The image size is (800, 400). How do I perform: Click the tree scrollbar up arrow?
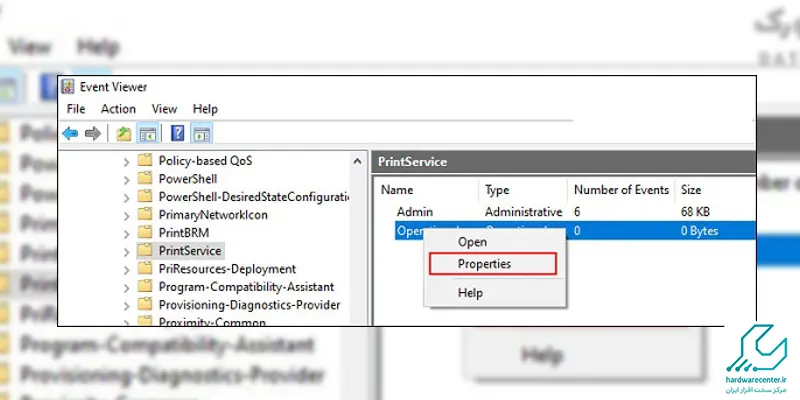(x=358, y=161)
